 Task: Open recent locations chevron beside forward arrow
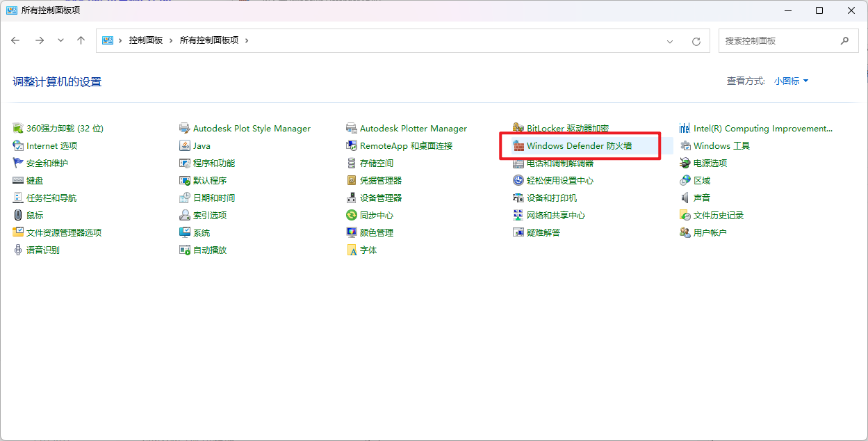tap(60, 40)
